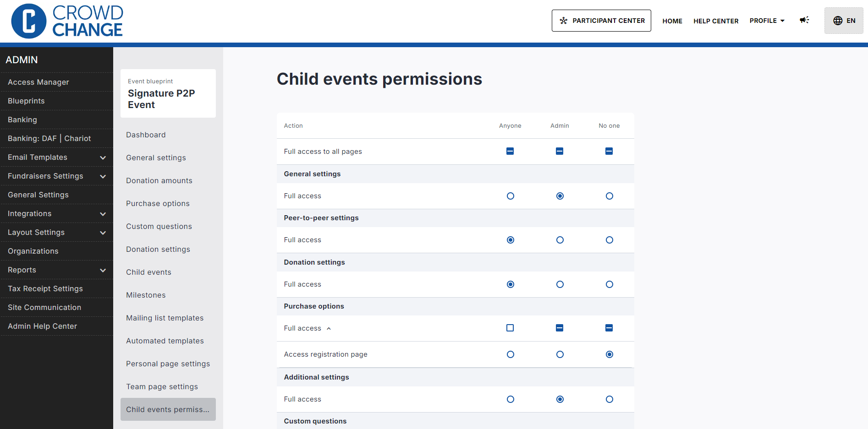Toggle Admin checkbox for Full access to all pages
Image resolution: width=868 pixels, height=429 pixels.
point(560,151)
